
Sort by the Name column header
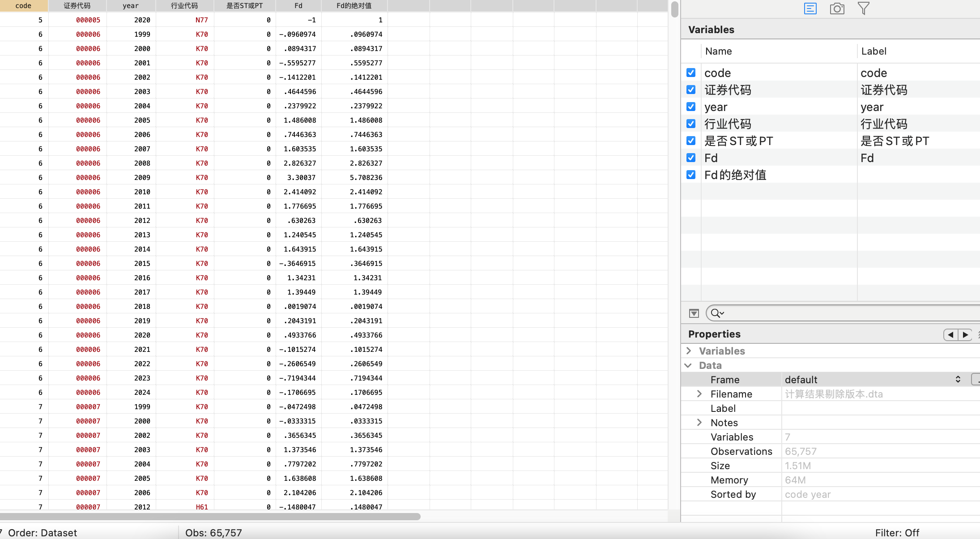pyautogui.click(x=718, y=51)
